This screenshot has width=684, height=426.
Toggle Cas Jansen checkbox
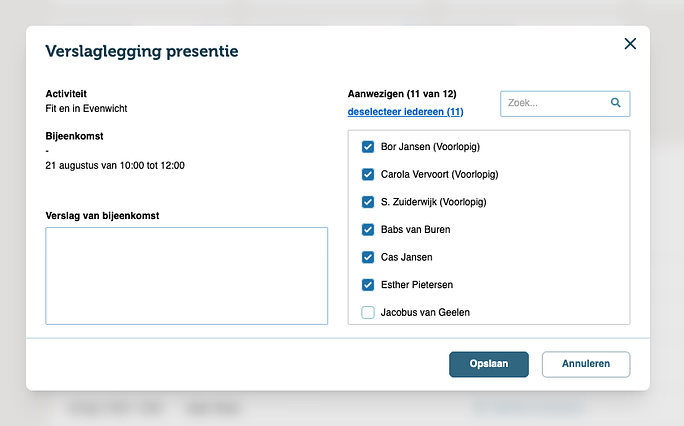(368, 257)
